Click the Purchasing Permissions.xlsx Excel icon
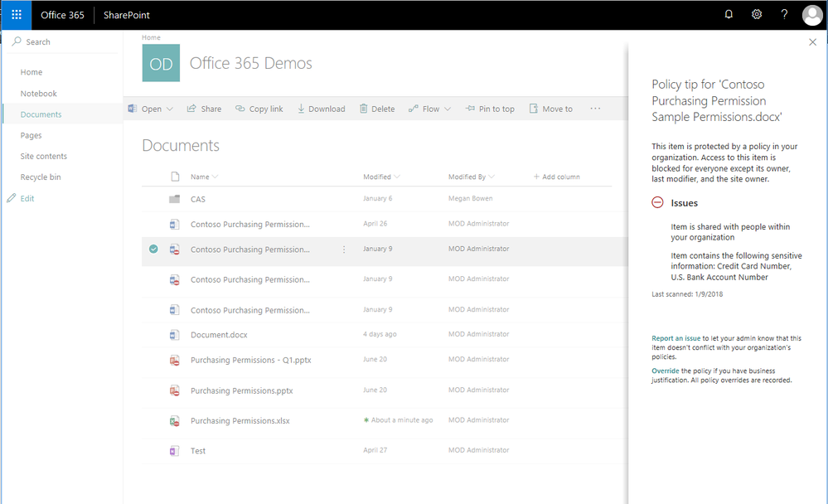828x504 pixels. coord(174,421)
